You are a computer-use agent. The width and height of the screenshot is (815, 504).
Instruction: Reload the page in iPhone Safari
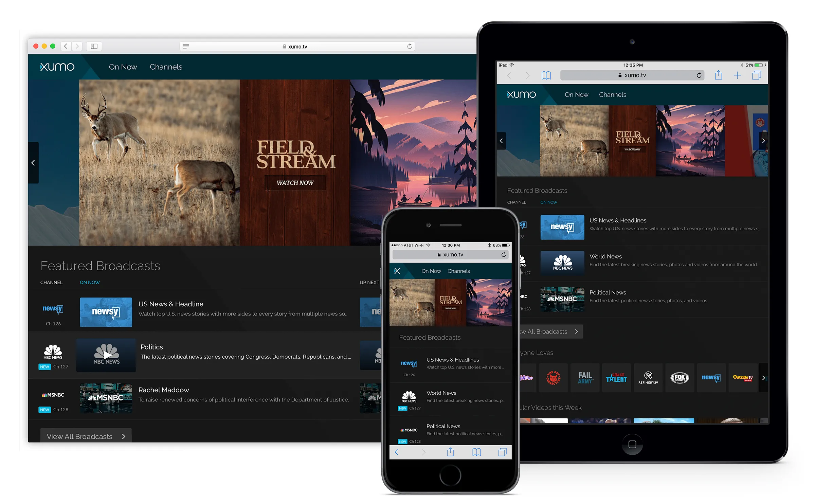pos(504,254)
